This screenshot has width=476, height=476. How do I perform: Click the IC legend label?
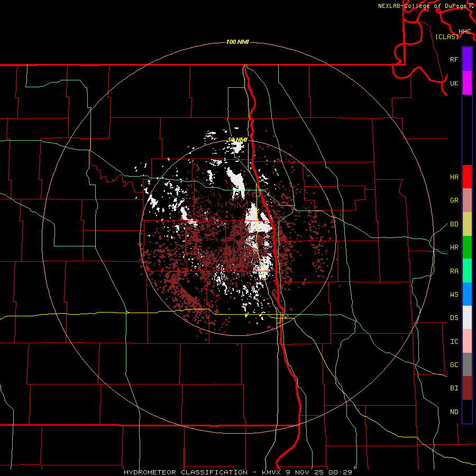coord(454,341)
